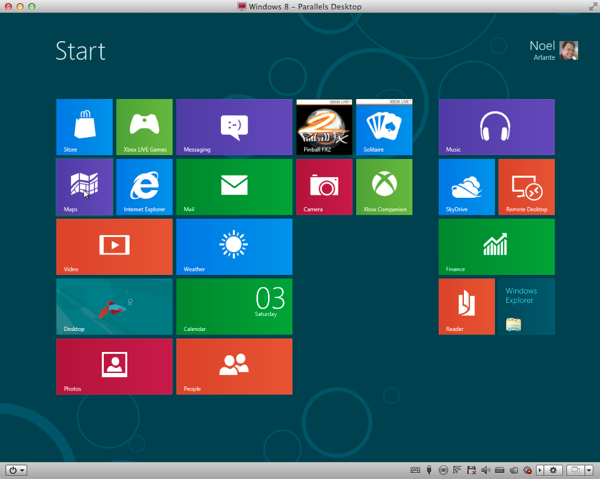The width and height of the screenshot is (600, 479).
Task: Open the People tile
Action: [234, 367]
